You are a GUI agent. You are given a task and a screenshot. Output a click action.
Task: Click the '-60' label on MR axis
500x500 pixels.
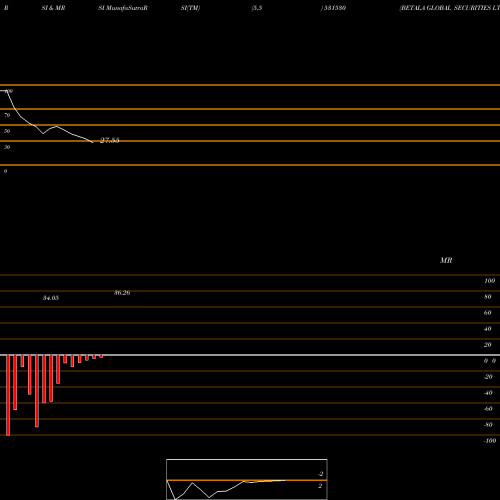pyautogui.click(x=488, y=409)
